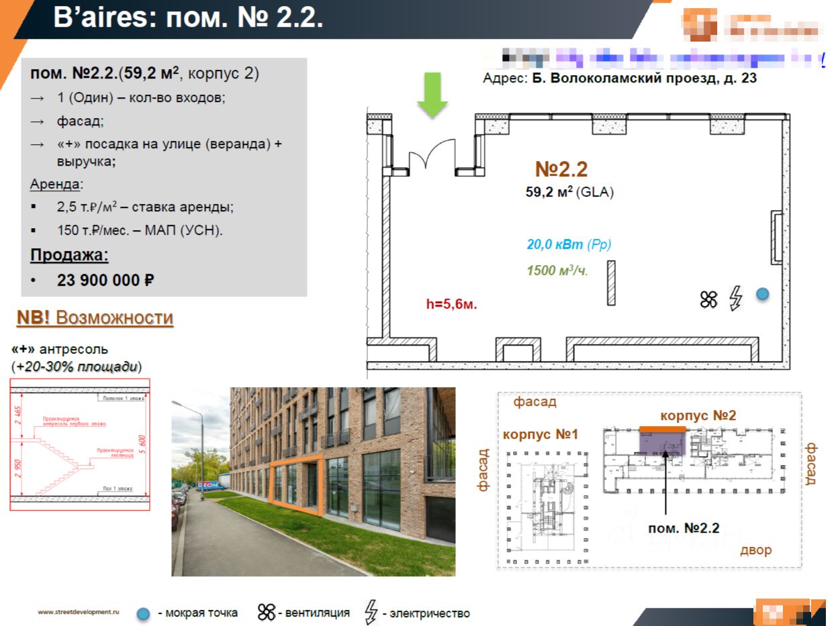Click the 'корпус №2' label
Screen dimensions: 840x626
[x=698, y=415]
